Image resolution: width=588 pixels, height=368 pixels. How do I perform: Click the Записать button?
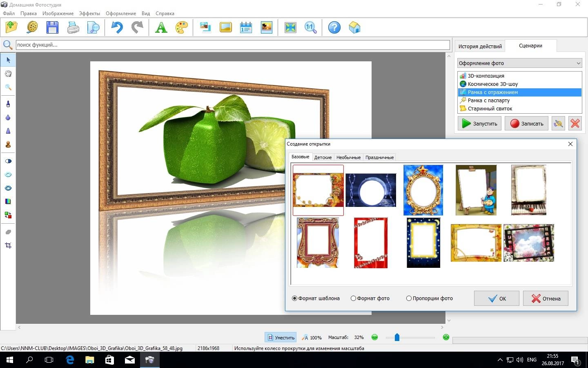click(526, 123)
